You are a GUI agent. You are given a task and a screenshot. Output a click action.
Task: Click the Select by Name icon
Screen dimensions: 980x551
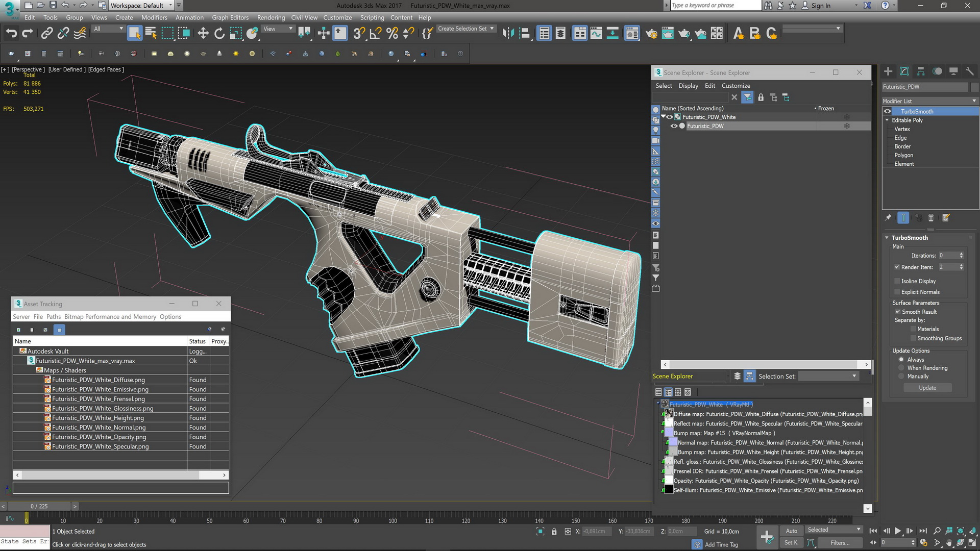pos(151,34)
